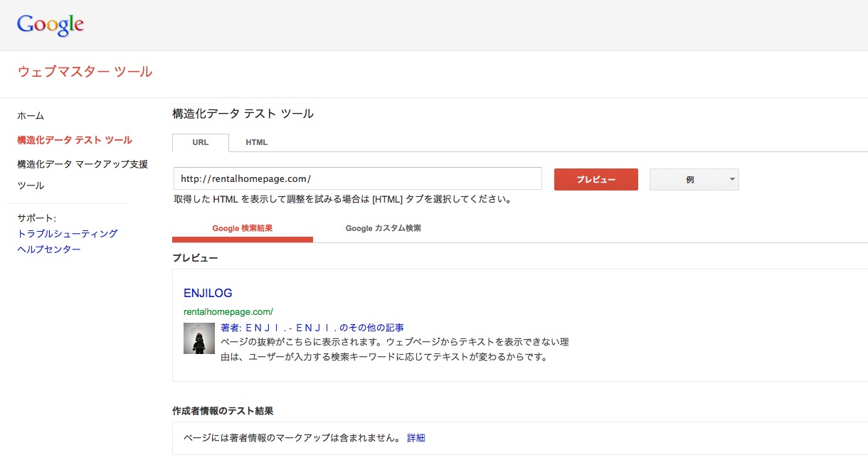Open the ウェブマスター ツール heading link
Image resolution: width=868 pixels, height=472 pixels.
(x=85, y=72)
